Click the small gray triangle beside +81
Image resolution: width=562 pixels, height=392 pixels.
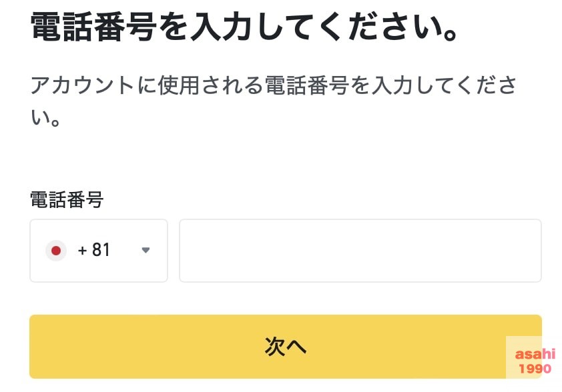pyautogui.click(x=146, y=250)
